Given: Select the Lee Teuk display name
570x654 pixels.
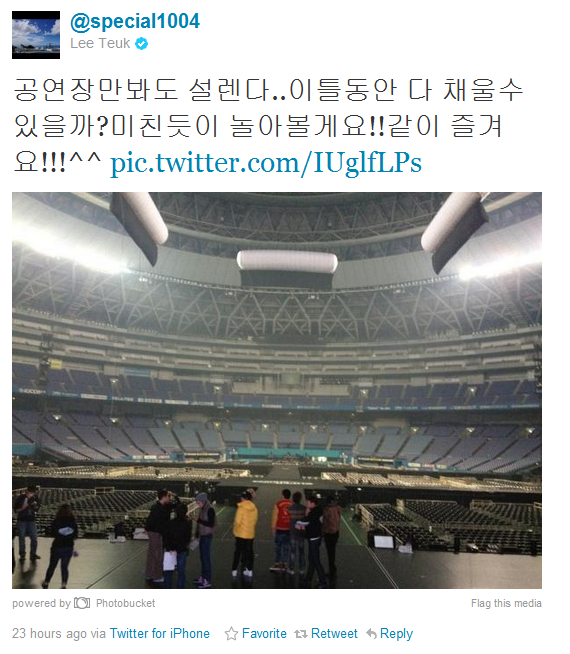Looking at the screenshot, I should pos(100,43).
